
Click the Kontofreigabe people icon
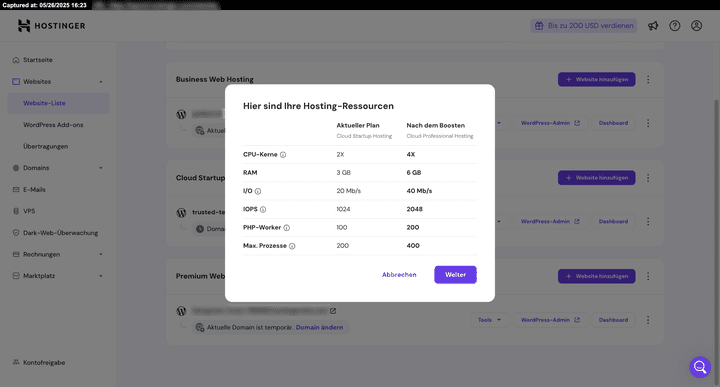coord(16,362)
